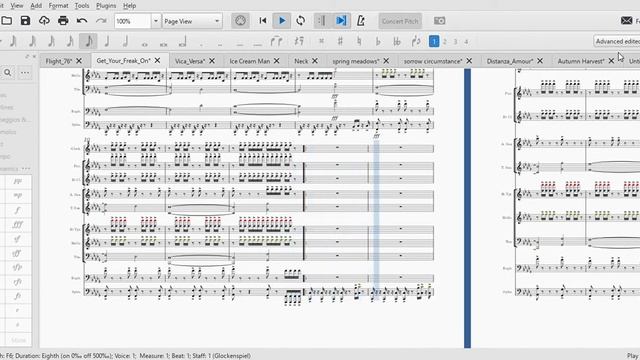
Task: Open a score with the folder icon
Action: 7,20
